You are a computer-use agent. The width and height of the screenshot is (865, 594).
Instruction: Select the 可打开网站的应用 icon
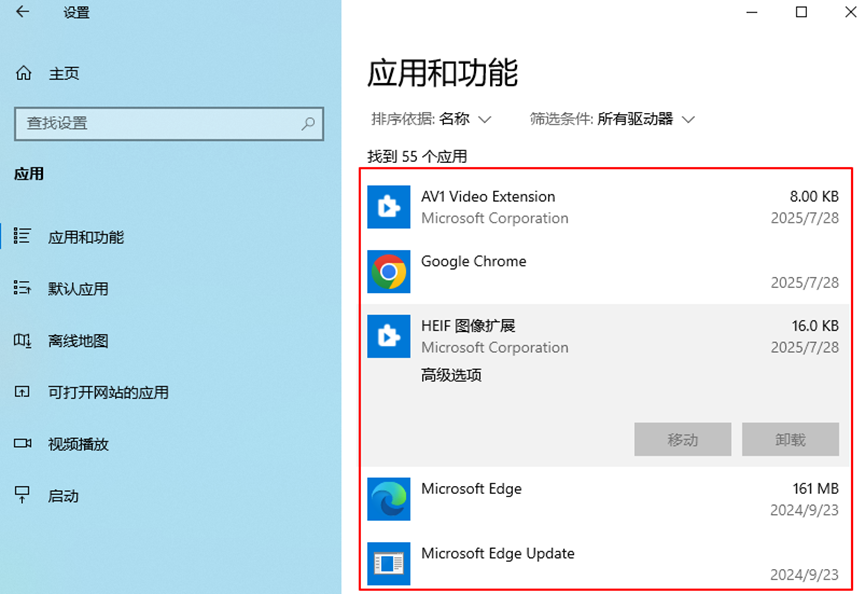(22, 392)
